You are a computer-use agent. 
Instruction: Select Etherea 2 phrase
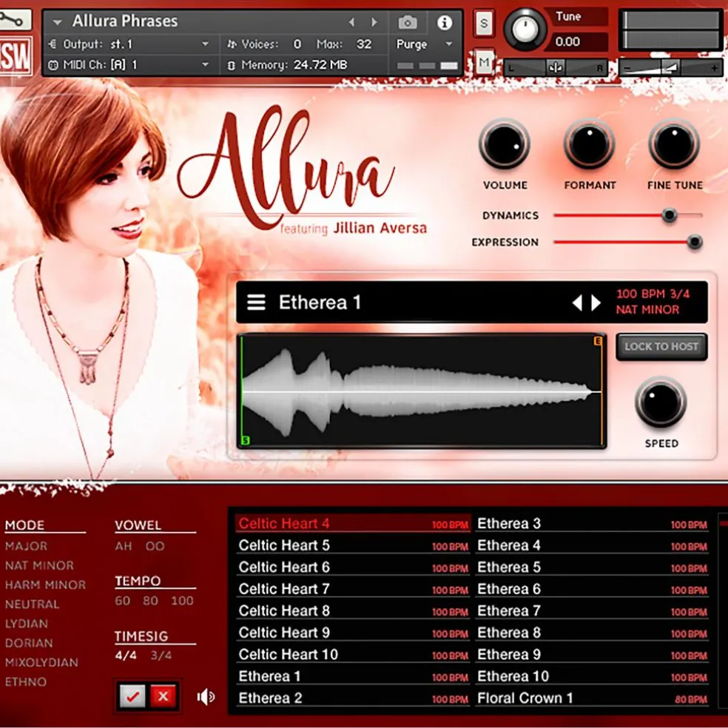(353, 698)
